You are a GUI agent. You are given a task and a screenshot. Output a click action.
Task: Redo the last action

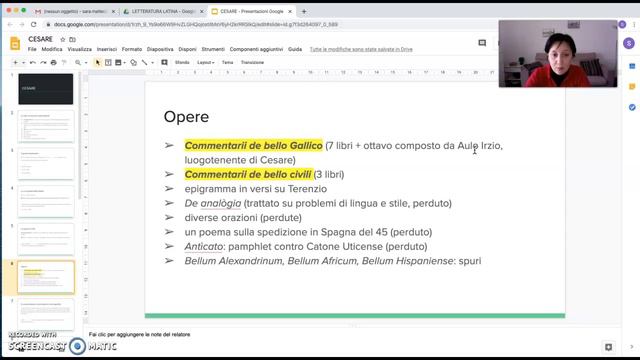43,62
